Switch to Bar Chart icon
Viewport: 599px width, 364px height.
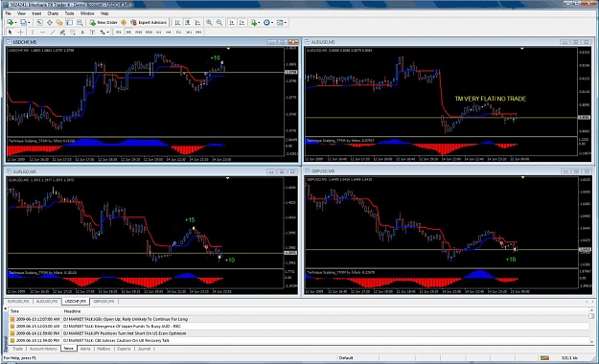pyautogui.click(x=177, y=23)
